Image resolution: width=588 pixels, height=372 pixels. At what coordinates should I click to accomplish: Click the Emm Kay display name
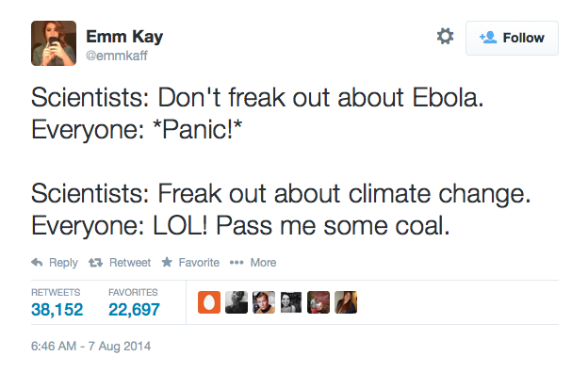coord(124,37)
